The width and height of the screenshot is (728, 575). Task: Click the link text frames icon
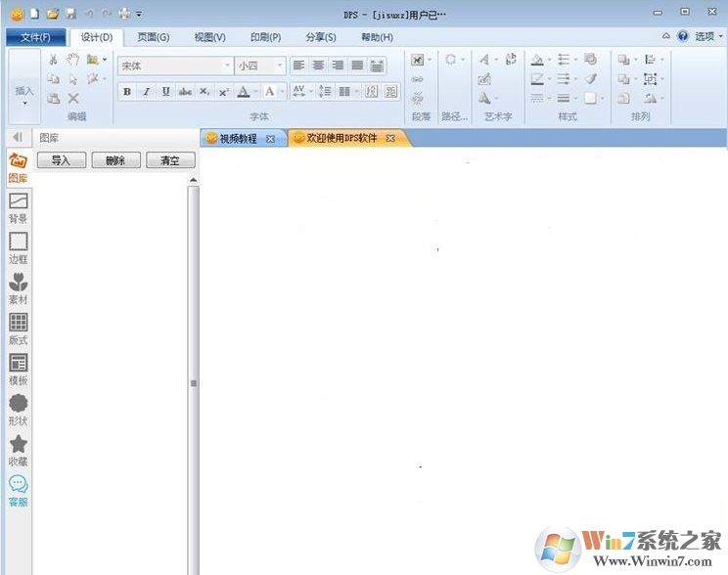click(418, 79)
